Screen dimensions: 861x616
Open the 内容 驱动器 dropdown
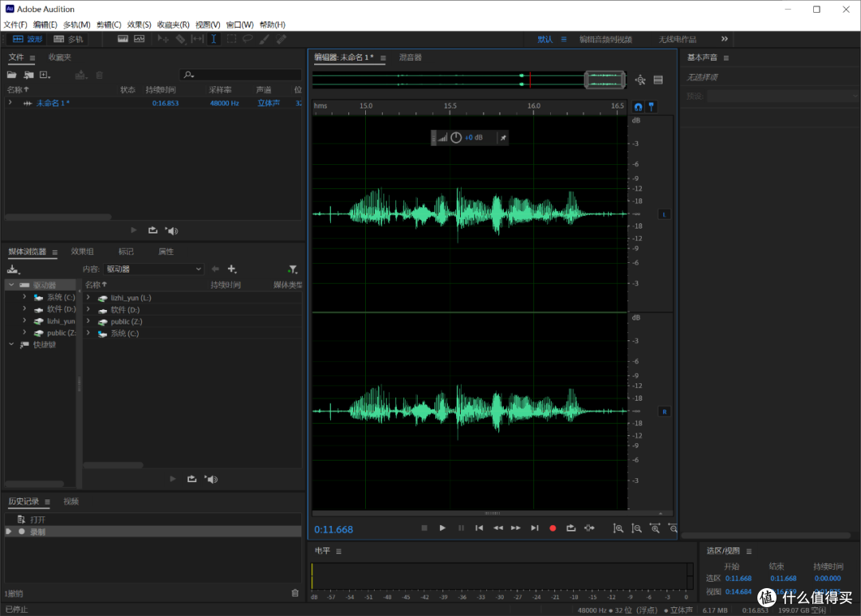[x=154, y=269]
